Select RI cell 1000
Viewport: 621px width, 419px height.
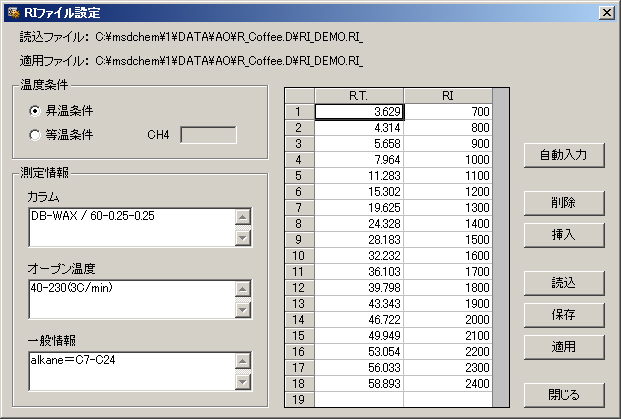[448, 160]
